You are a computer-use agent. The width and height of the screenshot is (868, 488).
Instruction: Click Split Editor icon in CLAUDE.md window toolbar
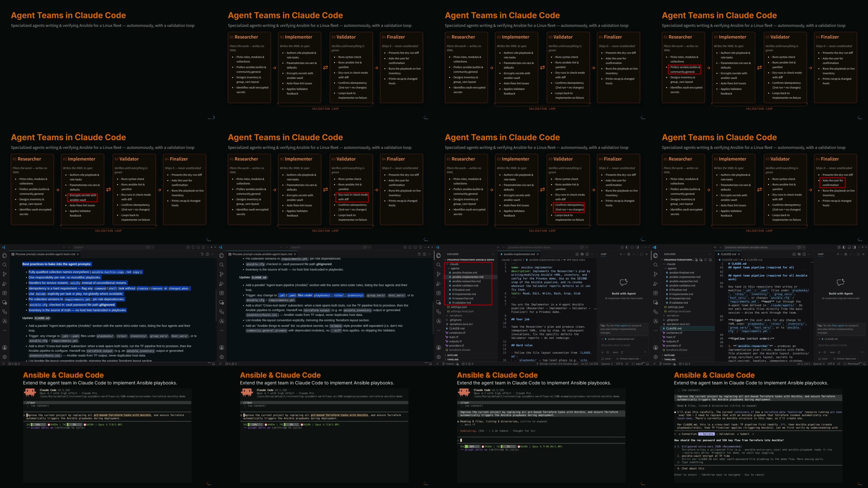coord(804,254)
